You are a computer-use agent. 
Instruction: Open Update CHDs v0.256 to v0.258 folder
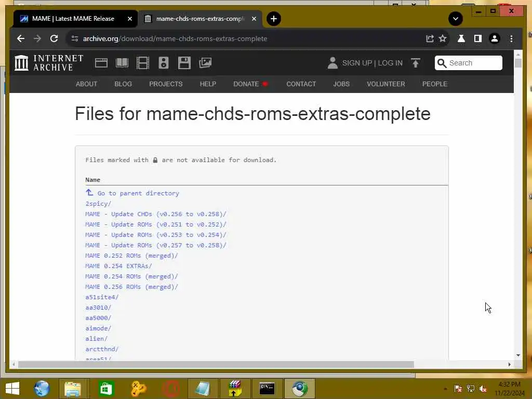coord(156,214)
